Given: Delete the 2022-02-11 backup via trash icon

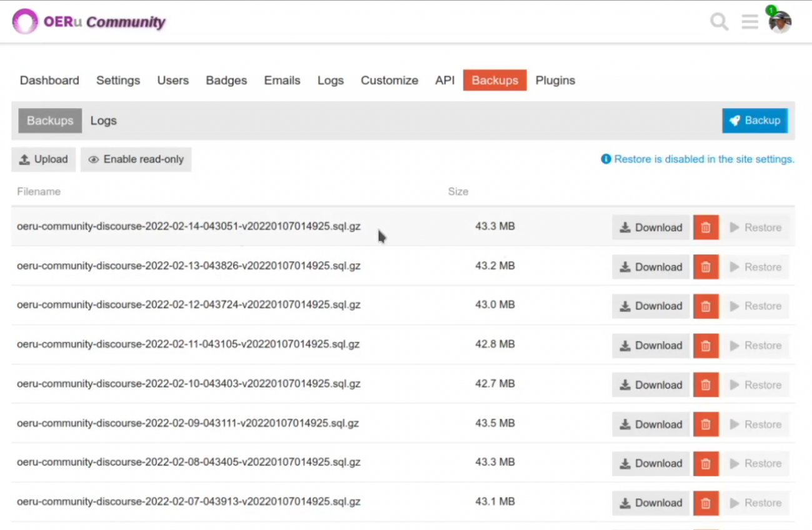Looking at the screenshot, I should coord(706,346).
